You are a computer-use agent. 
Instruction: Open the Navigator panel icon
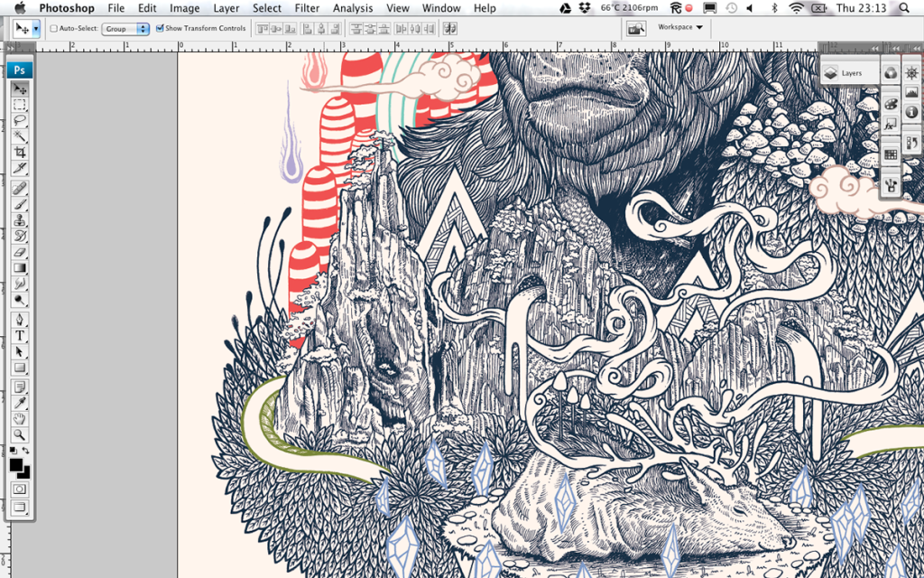(x=911, y=73)
